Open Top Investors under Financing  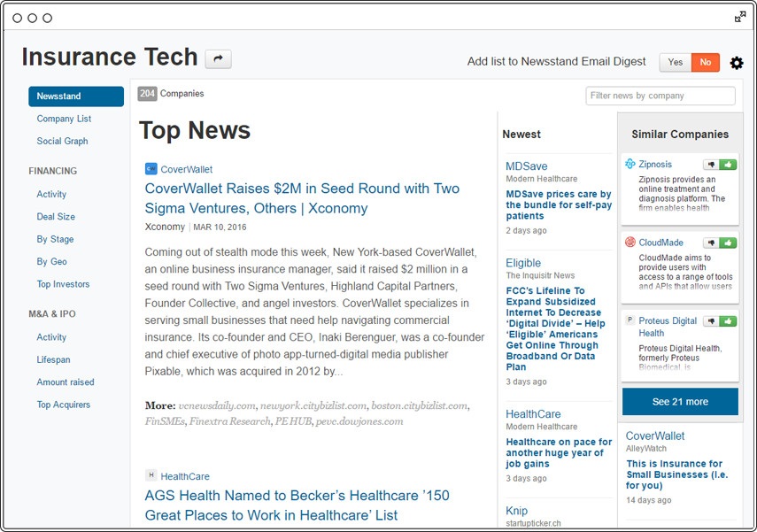point(63,284)
